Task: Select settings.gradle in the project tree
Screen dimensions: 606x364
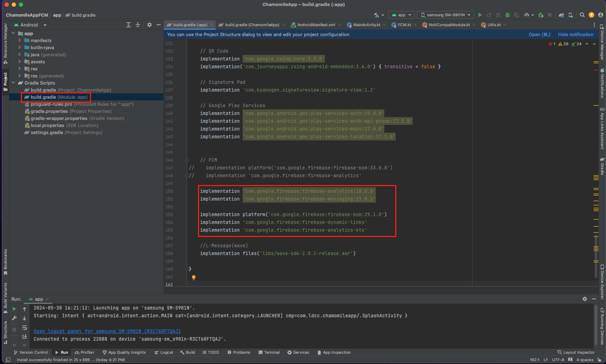Action: coord(47,133)
